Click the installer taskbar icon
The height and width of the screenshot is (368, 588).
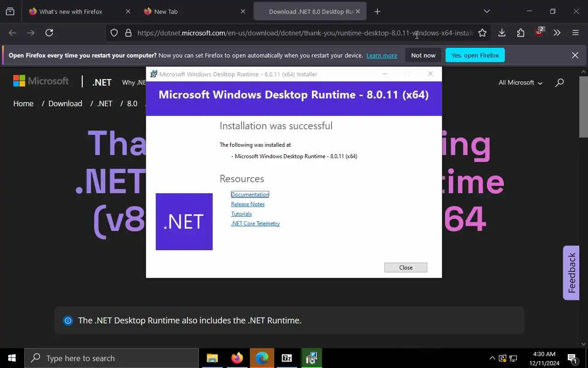click(x=311, y=358)
